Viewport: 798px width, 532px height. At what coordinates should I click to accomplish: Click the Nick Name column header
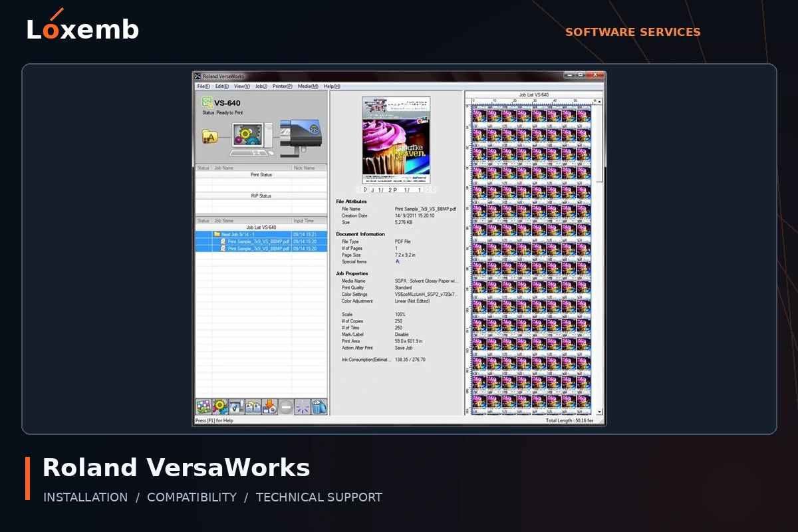(309, 168)
